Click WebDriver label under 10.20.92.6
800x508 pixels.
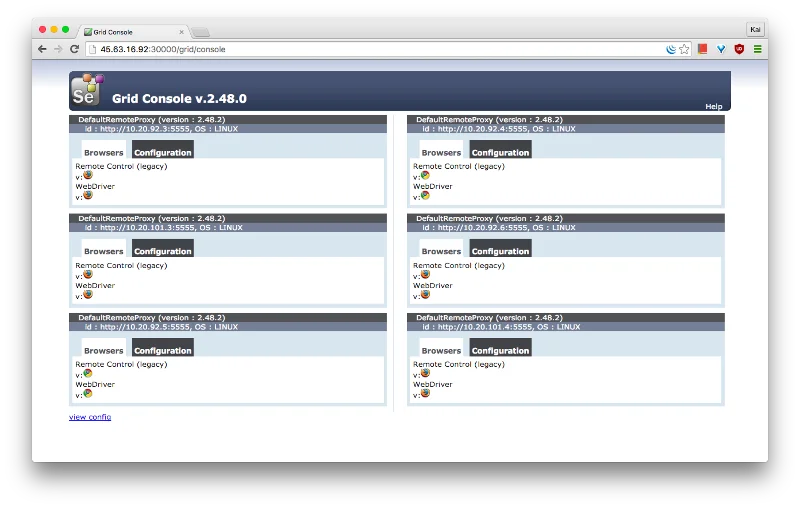coord(433,286)
